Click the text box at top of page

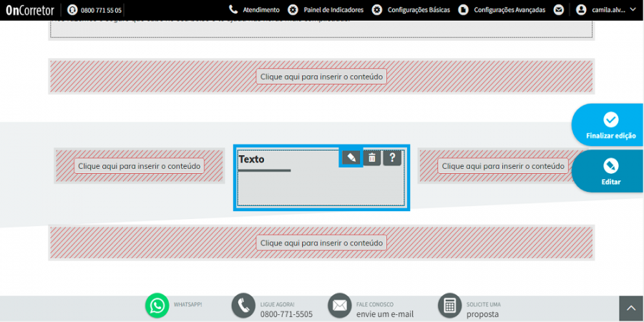pos(321,29)
